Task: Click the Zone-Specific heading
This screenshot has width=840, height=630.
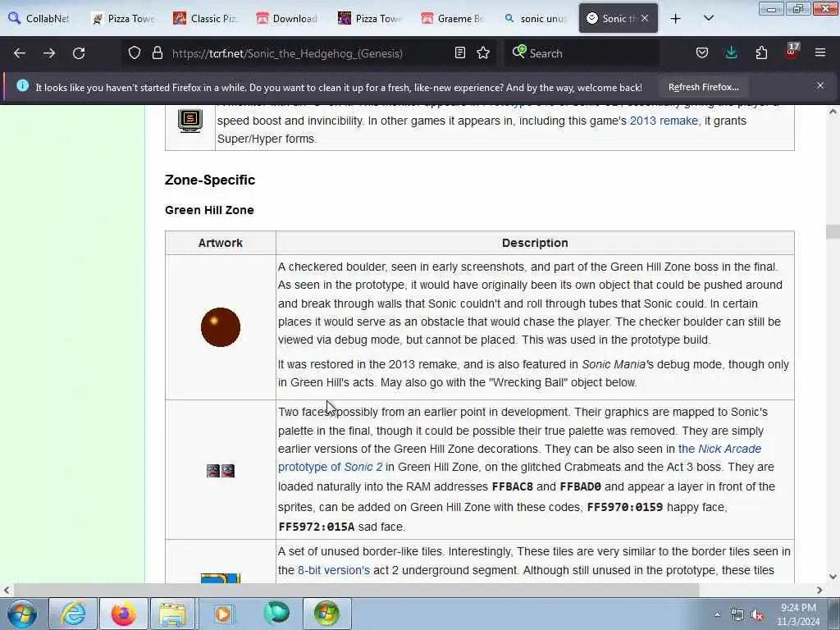Action: pyautogui.click(x=209, y=180)
